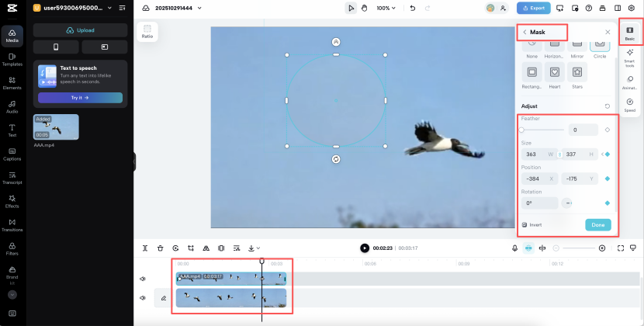644x326 pixels.
Task: Click Done in the Mask panel
Action: pos(598,225)
